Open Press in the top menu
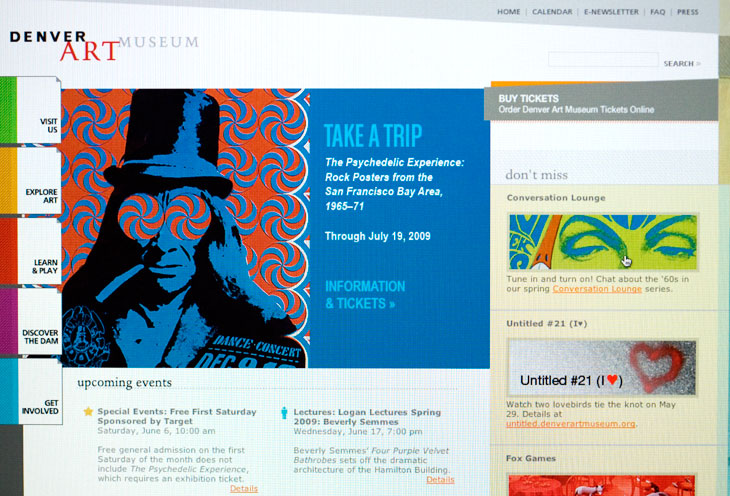Screen dimensions: 730x496 688,12
